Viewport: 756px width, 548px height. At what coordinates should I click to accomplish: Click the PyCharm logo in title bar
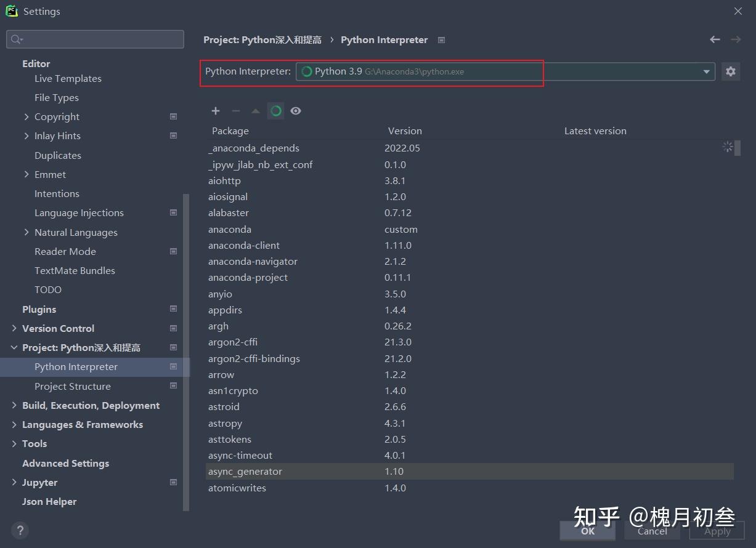pos(12,11)
